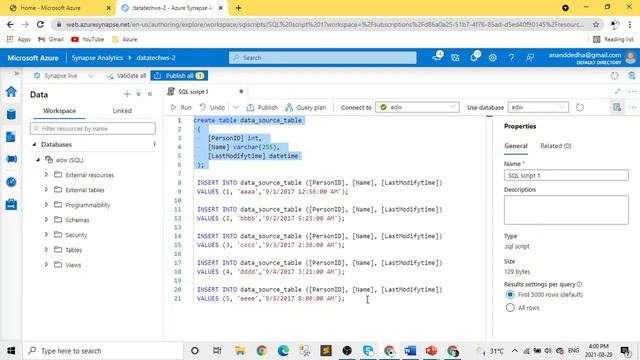This screenshot has width=640, height=360.
Task: Open the Integrate hub pipeline icon
Action: click(11, 159)
